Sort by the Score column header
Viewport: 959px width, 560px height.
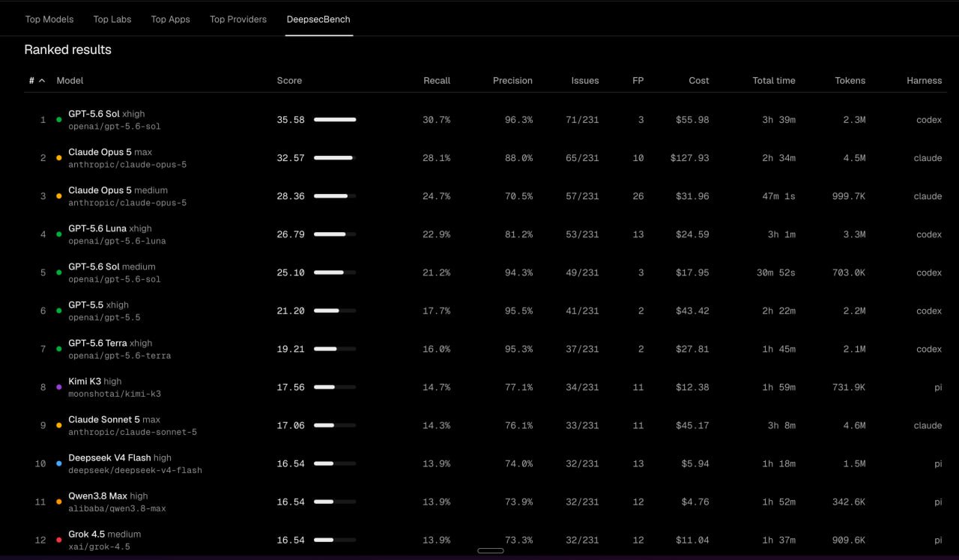[x=289, y=80]
